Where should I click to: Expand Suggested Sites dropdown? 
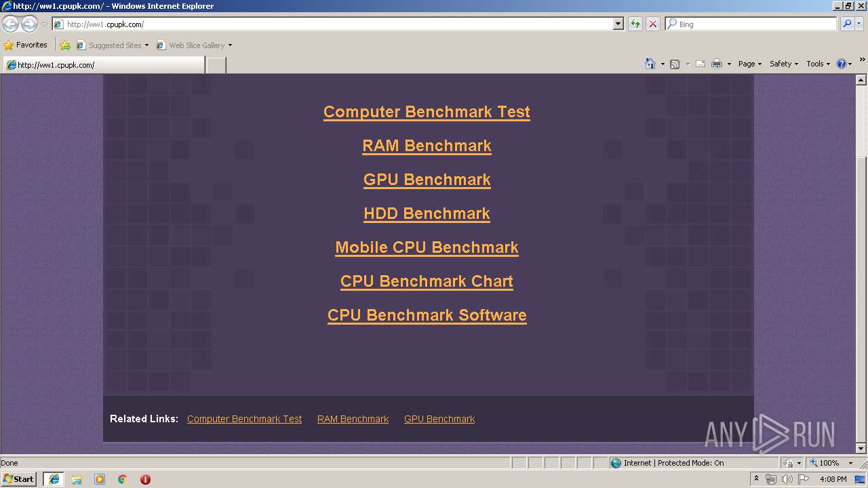pos(146,45)
